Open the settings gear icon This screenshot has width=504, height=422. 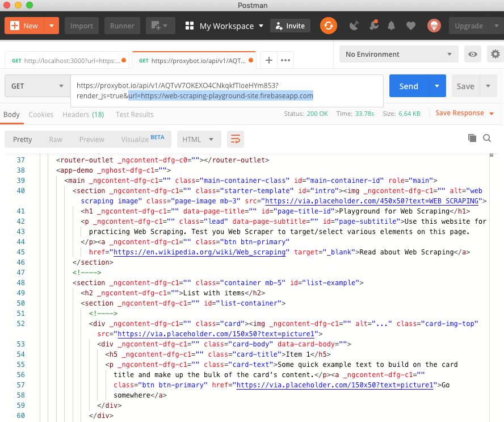495,54
